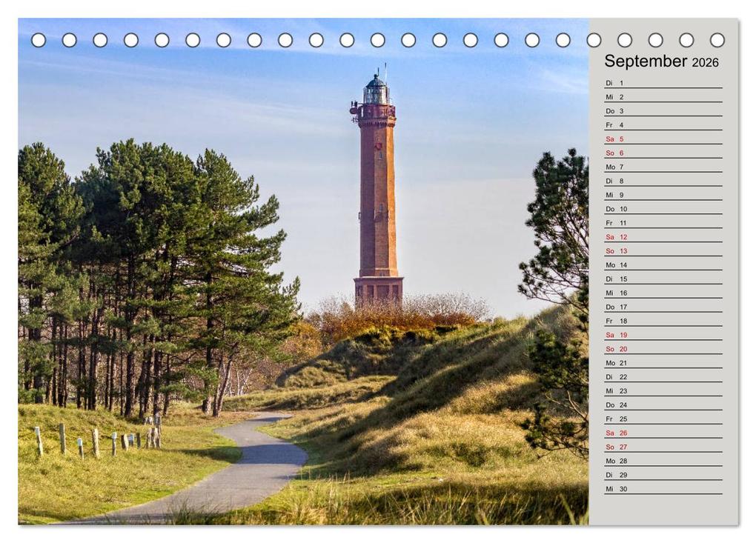This screenshot has width=756, height=543.
Task: Click the note line beside Di 22
Action: (x=682, y=377)
